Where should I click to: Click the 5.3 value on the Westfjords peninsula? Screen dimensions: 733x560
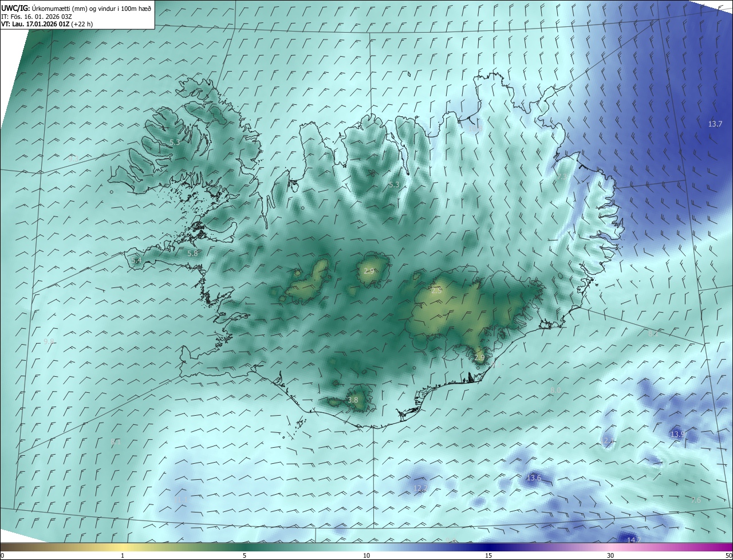click(x=175, y=142)
